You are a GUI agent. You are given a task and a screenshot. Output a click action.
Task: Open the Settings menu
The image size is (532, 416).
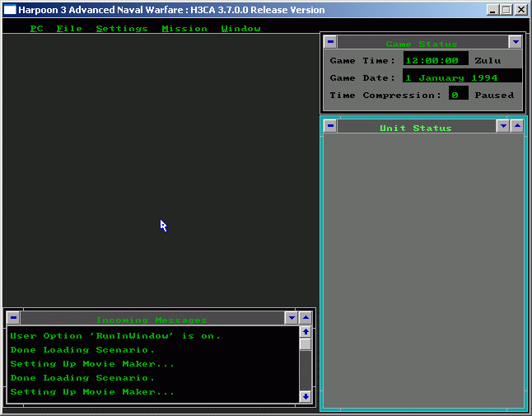click(122, 29)
